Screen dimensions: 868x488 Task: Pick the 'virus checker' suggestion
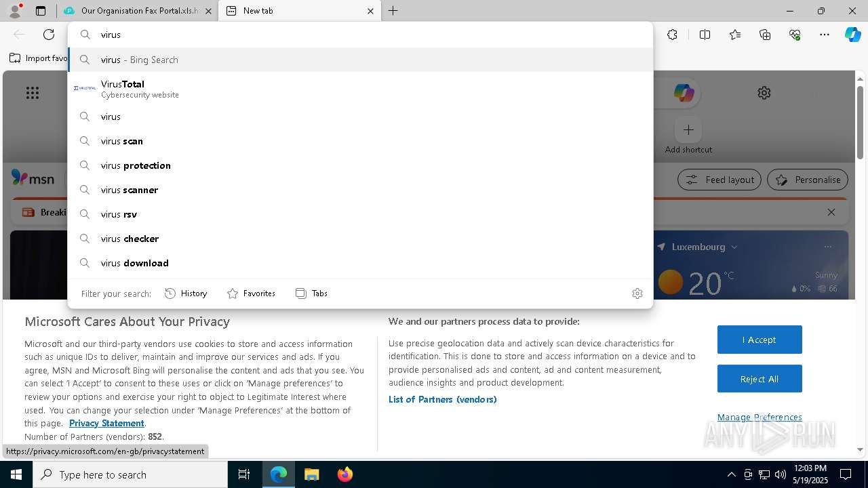tap(360, 239)
